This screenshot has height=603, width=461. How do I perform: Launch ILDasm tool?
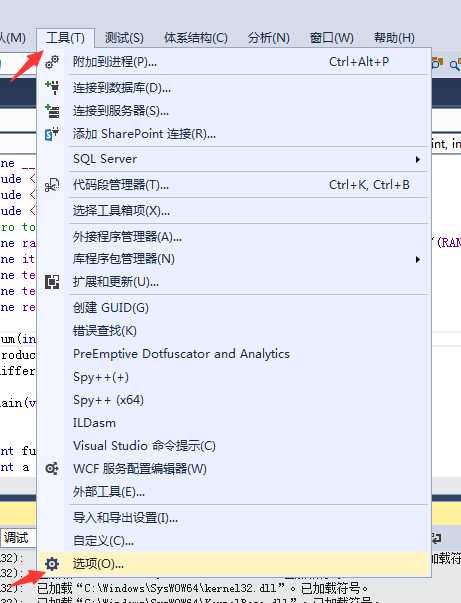tap(235, 423)
